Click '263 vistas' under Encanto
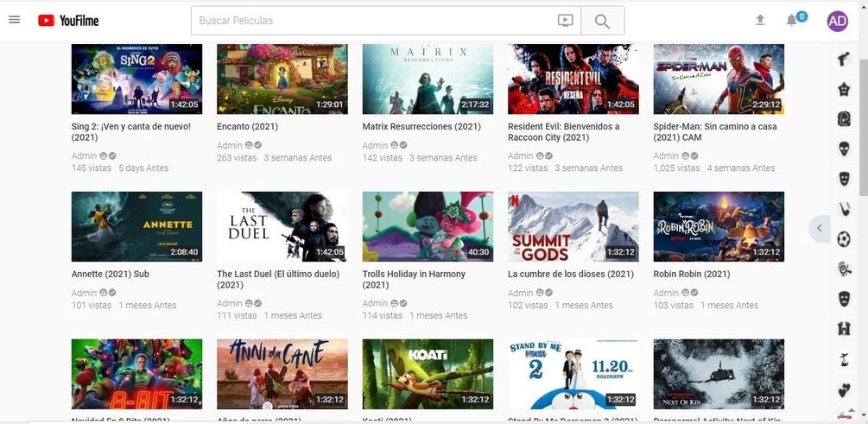 click(x=237, y=158)
